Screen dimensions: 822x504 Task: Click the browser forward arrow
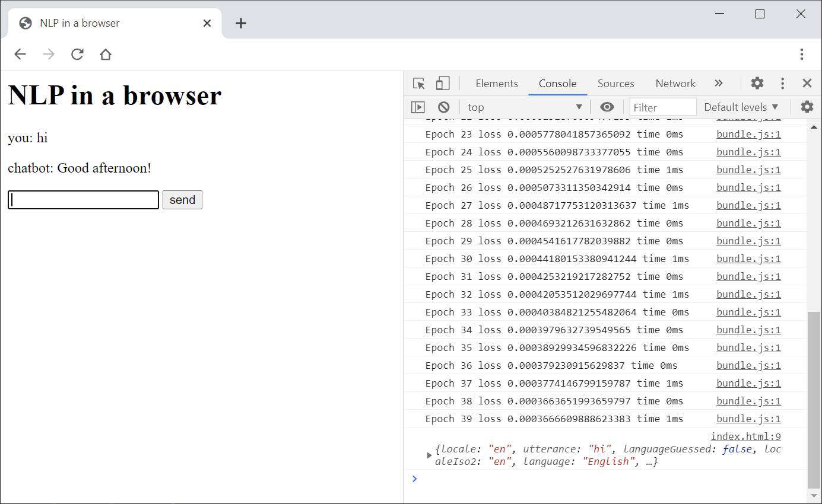pyautogui.click(x=49, y=55)
